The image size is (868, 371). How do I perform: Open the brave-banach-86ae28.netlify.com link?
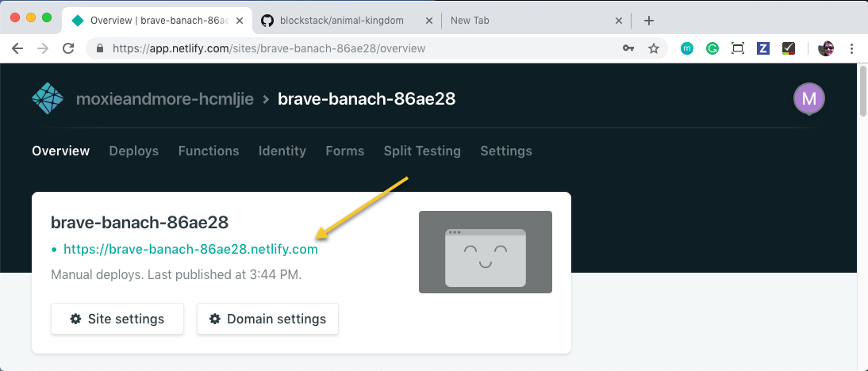190,249
